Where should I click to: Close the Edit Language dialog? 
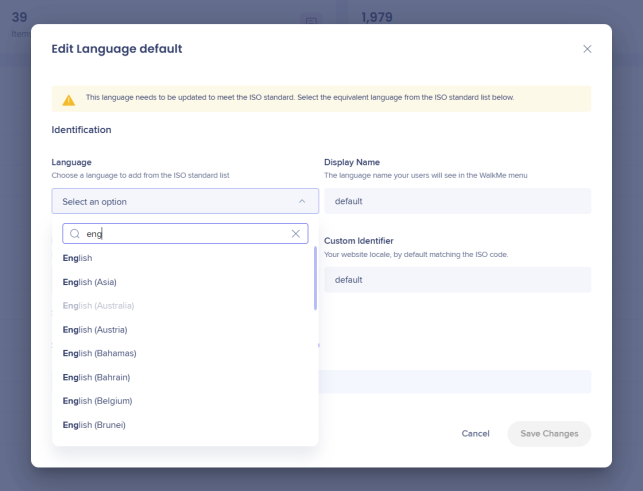587,49
